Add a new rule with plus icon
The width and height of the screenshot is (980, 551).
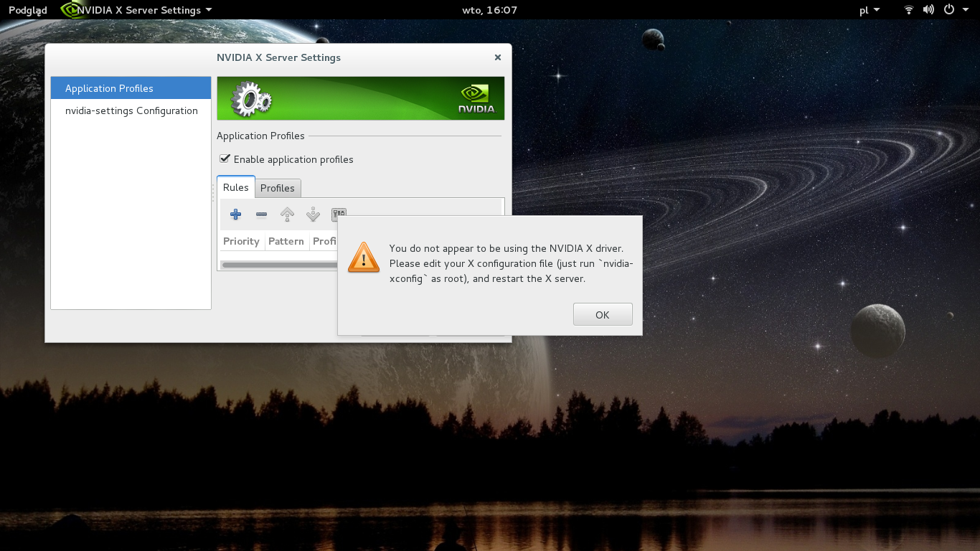(x=235, y=214)
